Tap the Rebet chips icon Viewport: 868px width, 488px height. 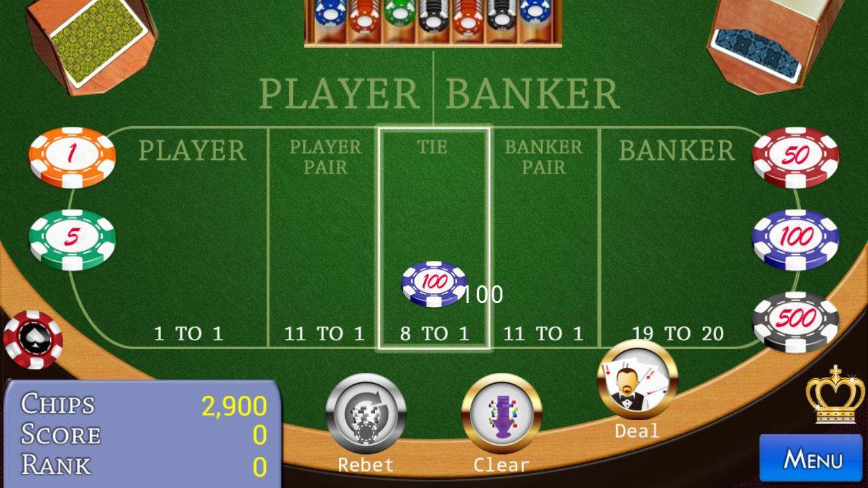point(366,414)
